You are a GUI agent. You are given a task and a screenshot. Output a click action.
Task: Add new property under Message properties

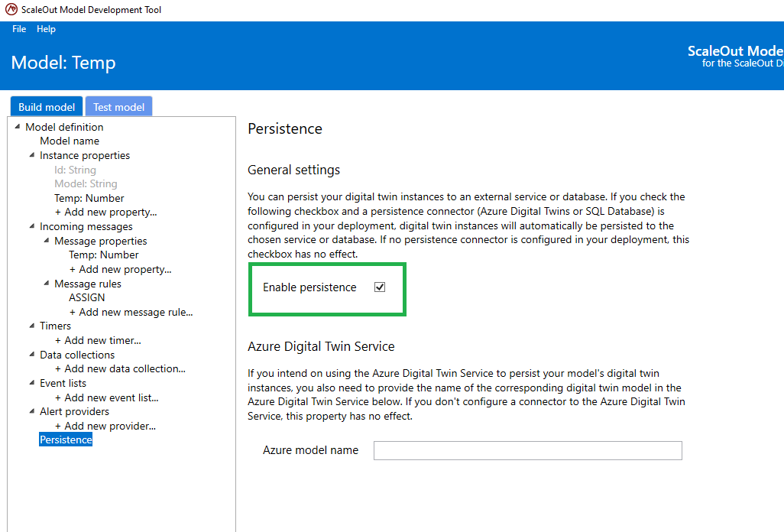(x=120, y=269)
